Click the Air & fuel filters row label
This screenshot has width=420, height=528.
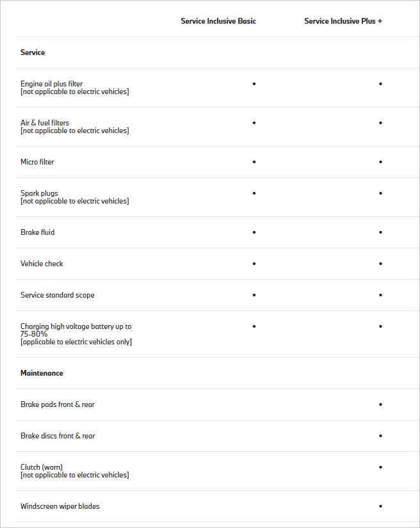coord(45,123)
